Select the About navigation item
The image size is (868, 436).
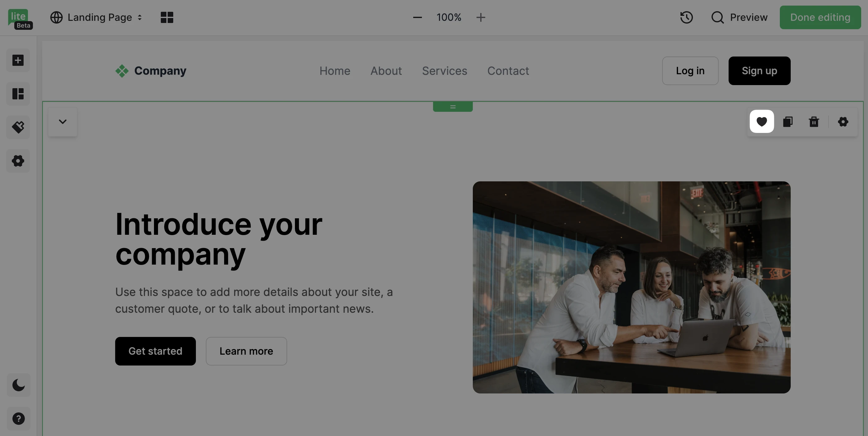tap(386, 71)
